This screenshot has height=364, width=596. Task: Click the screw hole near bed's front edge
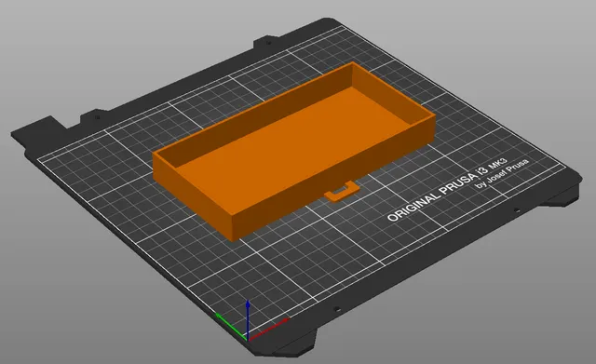[x=336, y=309]
